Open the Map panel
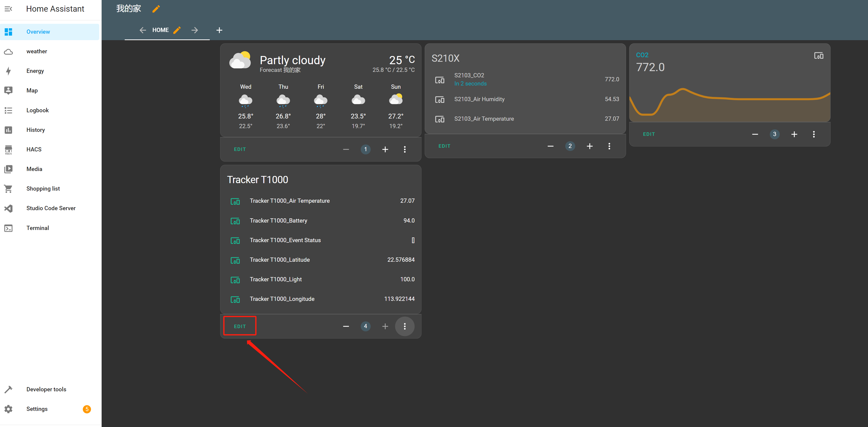The height and width of the screenshot is (427, 868). (x=50, y=90)
